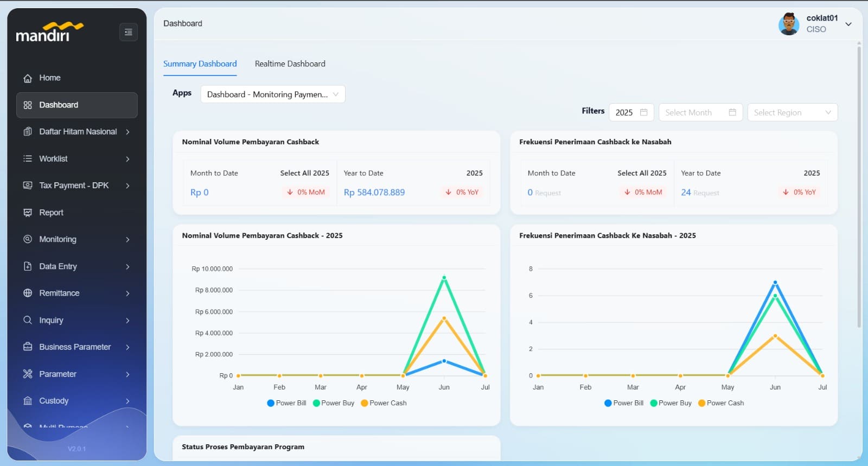Click the Remittance globe icon
The image size is (868, 466).
(x=28, y=293)
